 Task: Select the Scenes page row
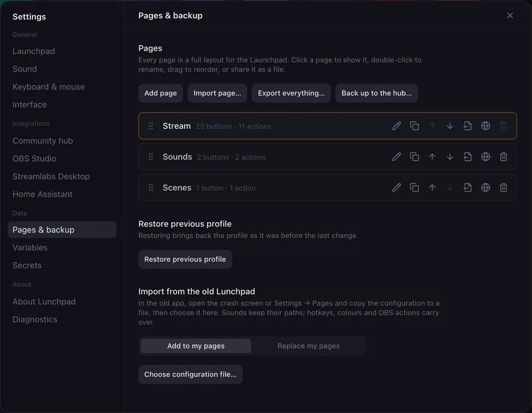[x=327, y=188]
